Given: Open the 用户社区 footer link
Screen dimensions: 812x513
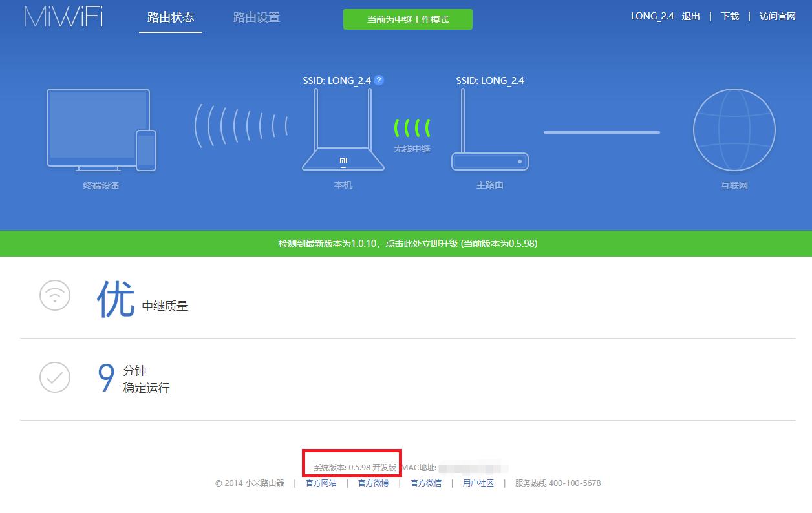Looking at the screenshot, I should (x=478, y=483).
